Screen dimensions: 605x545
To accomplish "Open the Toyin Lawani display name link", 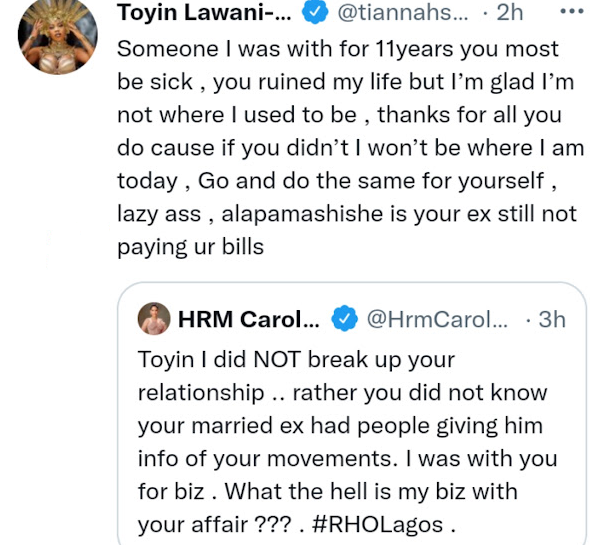I will pos(204,12).
